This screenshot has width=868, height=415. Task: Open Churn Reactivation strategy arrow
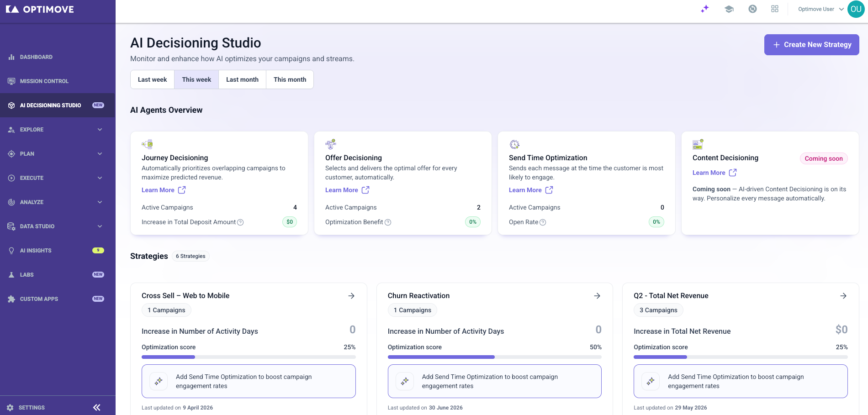(597, 296)
